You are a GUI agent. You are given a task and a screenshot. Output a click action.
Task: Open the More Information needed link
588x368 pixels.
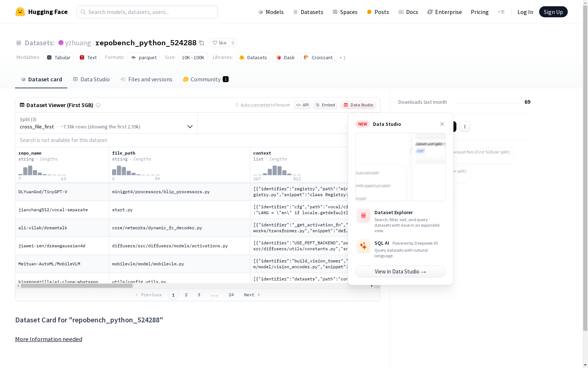tap(49, 339)
